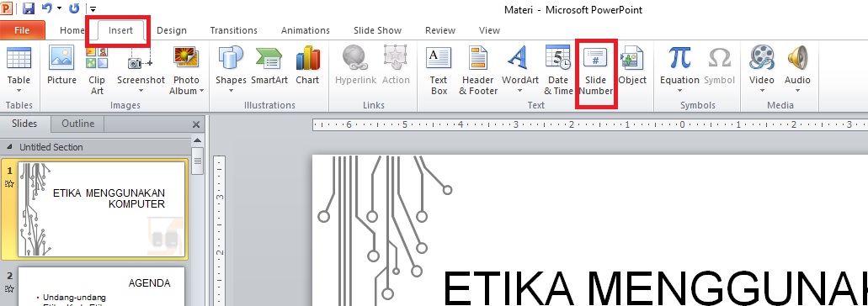
Task: Expand the Table dropdown arrow
Action: coord(19,91)
